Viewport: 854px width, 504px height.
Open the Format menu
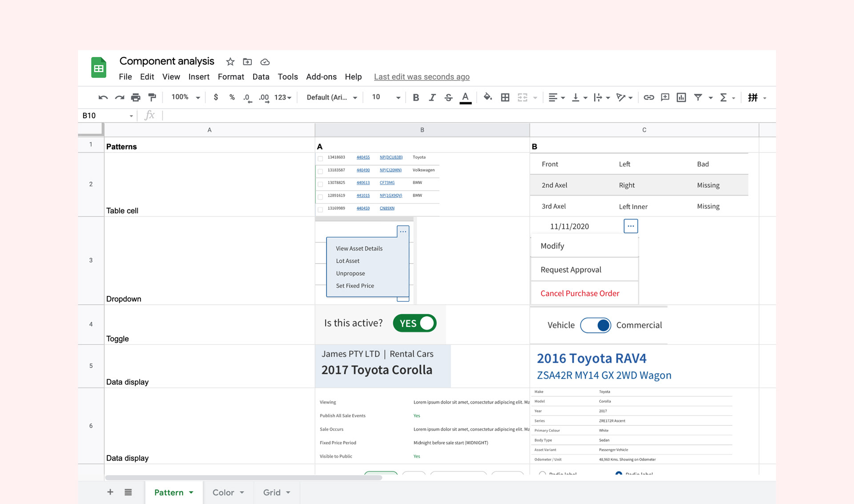tap(231, 77)
